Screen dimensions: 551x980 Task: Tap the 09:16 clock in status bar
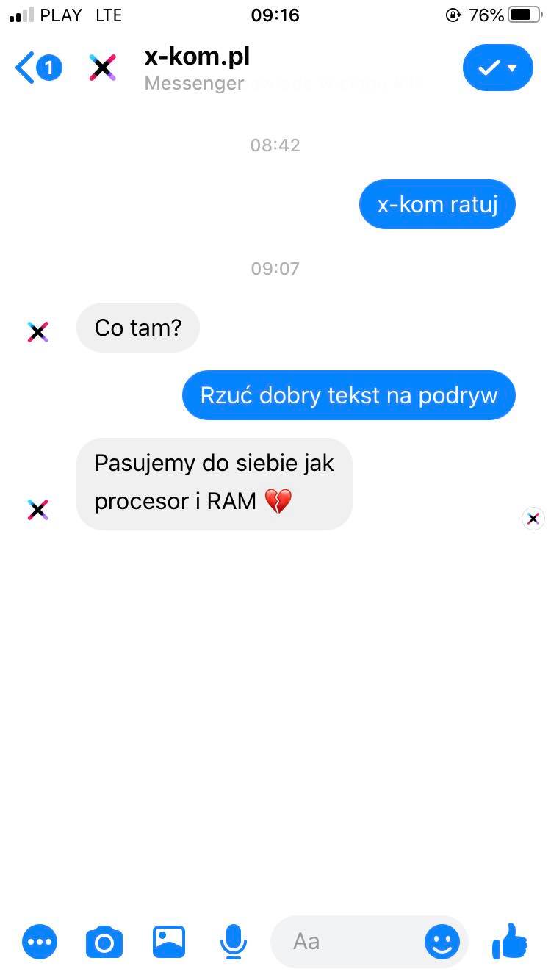point(275,15)
